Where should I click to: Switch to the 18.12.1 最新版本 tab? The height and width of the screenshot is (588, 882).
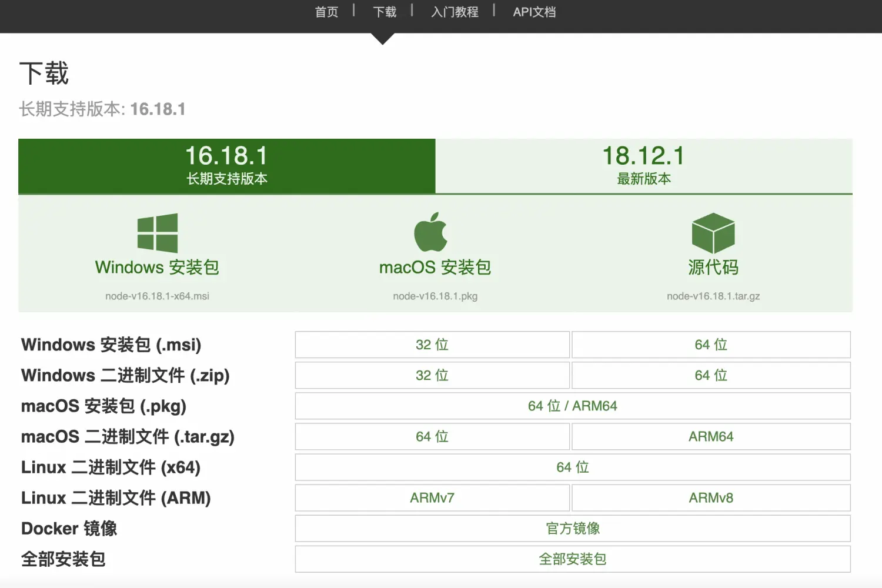(644, 166)
